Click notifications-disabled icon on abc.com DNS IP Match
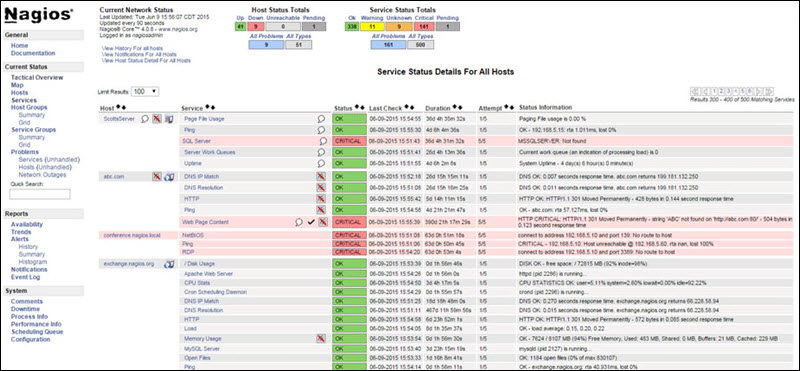This screenshot has height=371, width=800. pos(321,176)
